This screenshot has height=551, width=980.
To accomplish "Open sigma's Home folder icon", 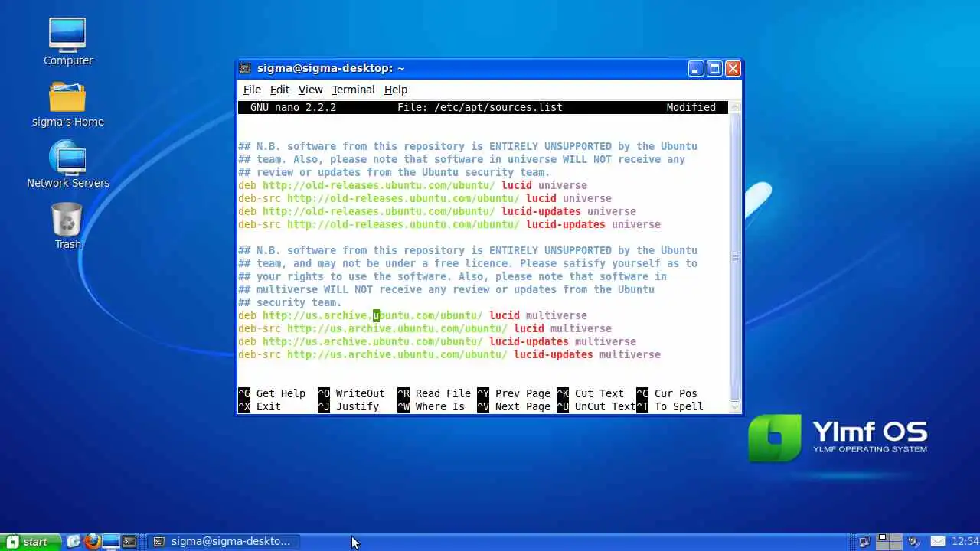I will [x=67, y=103].
